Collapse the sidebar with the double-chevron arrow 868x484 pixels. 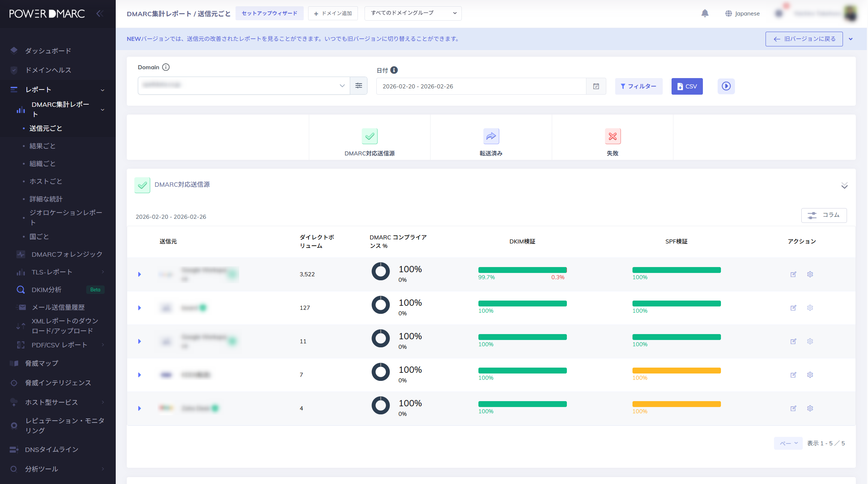coord(99,13)
